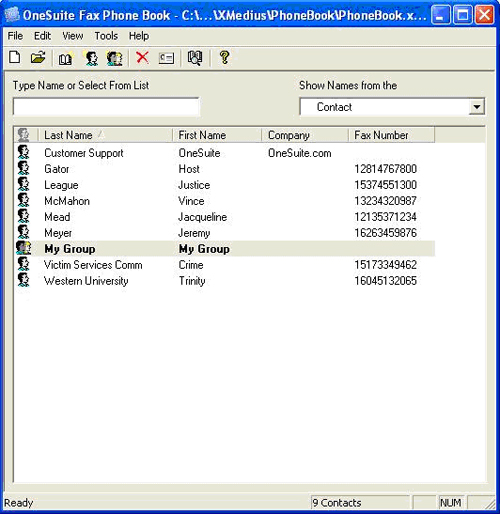Click the icon beside Western University

click(x=23, y=280)
